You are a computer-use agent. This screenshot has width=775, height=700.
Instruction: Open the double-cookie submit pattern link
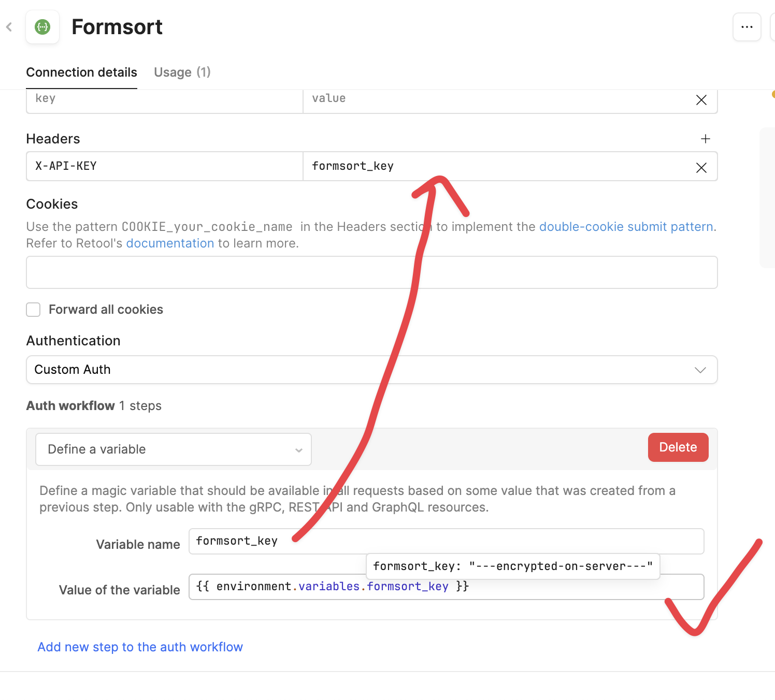click(626, 227)
